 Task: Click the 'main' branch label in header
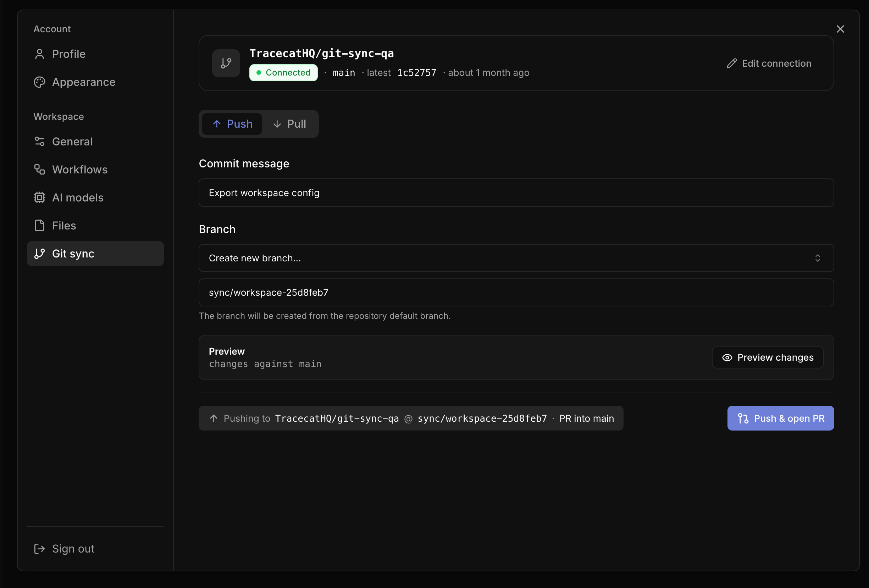344,73
